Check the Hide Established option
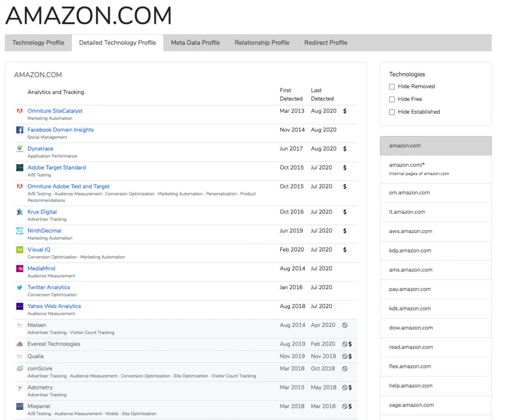Image resolution: width=512 pixels, height=420 pixels. click(x=392, y=112)
